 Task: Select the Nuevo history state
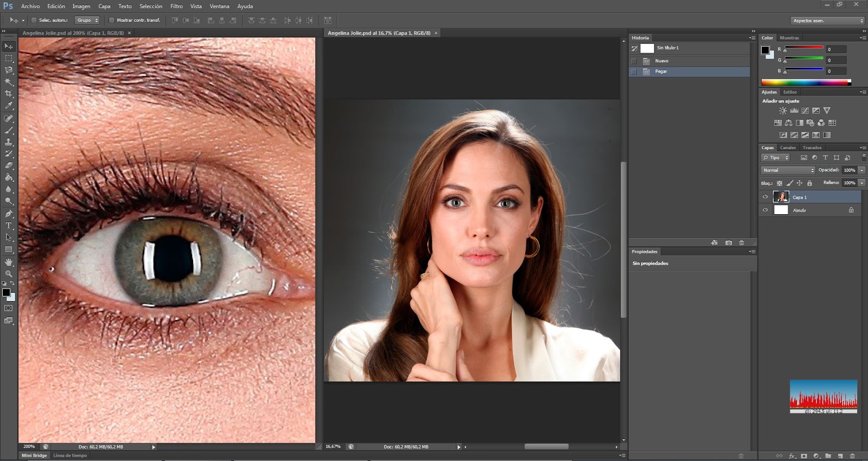(690, 61)
